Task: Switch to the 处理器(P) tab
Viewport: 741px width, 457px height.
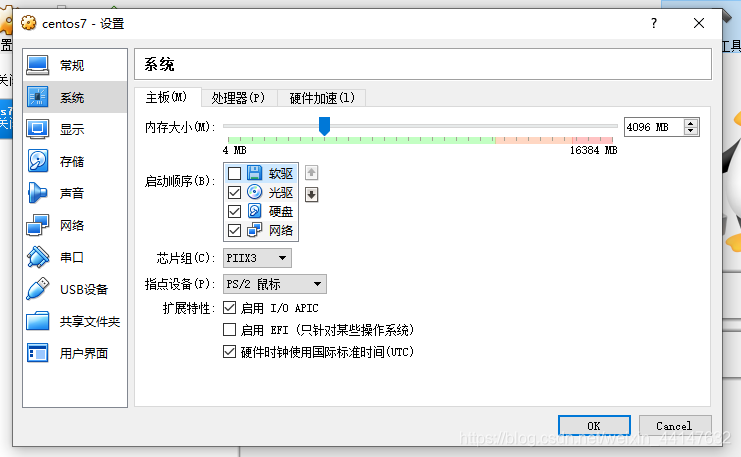Action: (238, 98)
